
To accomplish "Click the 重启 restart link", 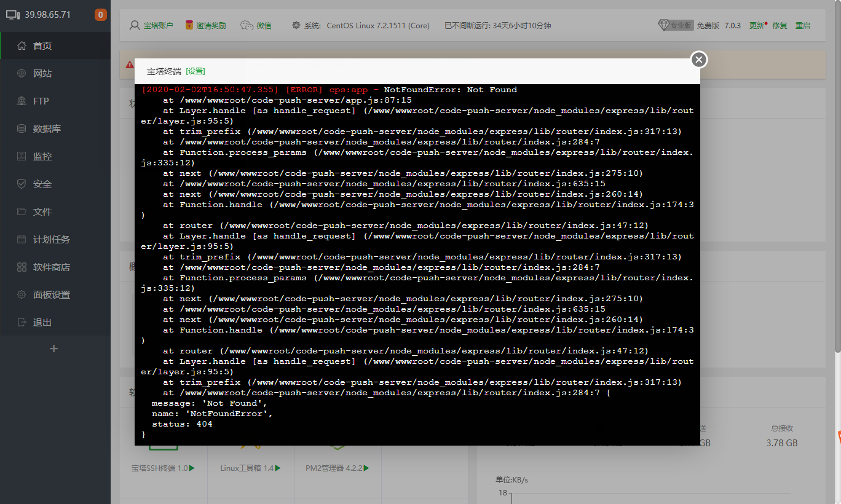I will pos(803,25).
